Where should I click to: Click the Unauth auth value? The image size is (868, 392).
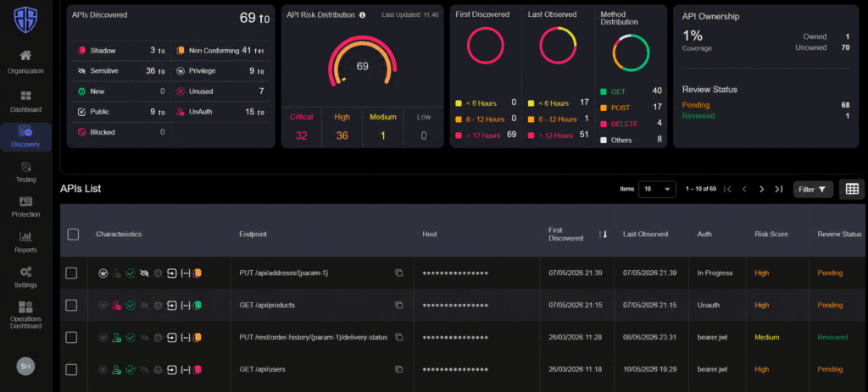click(x=708, y=305)
